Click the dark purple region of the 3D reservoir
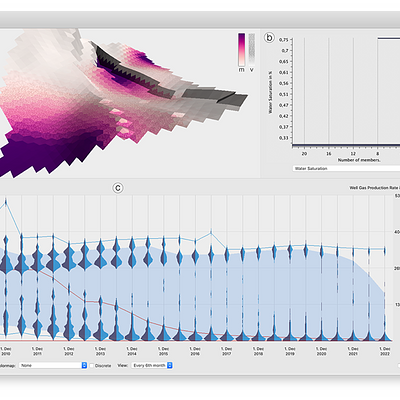This screenshot has width=400, height=400. (x=30, y=160)
